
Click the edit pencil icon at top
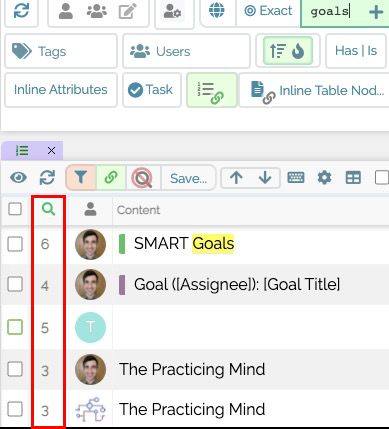128,11
